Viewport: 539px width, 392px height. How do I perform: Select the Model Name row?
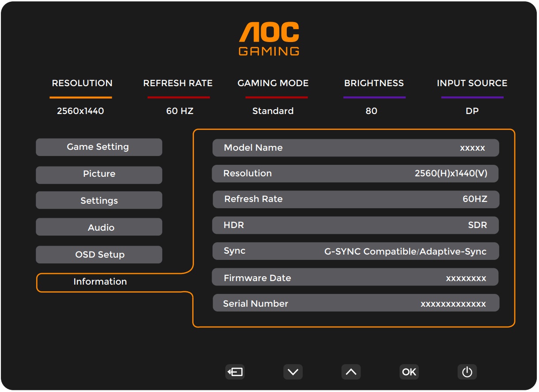pyautogui.click(x=355, y=148)
